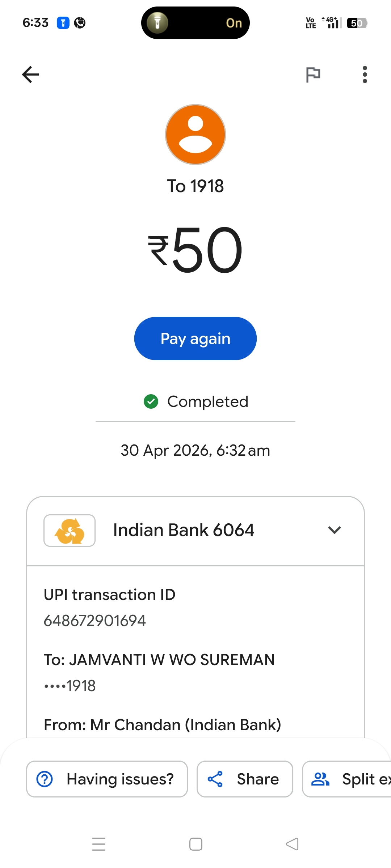Tap the Indian Bank 6064 row
The width and height of the screenshot is (391, 868).
tap(195, 531)
